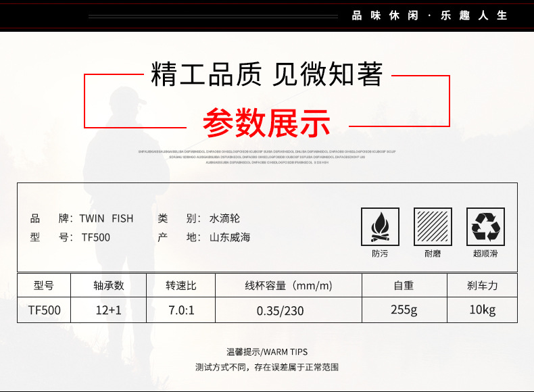Click the 255g weight cell
This screenshot has height=392, width=534.
(404, 310)
